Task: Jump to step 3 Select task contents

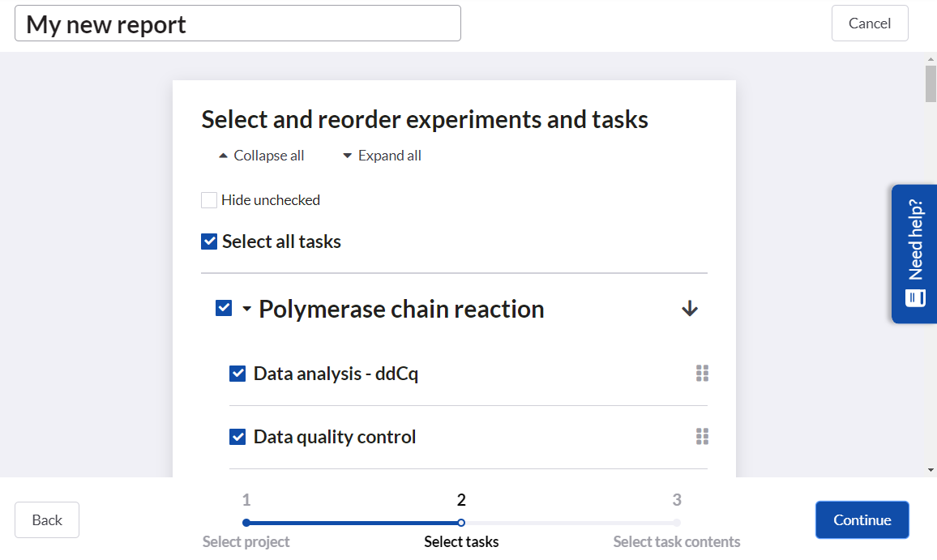Action: pyautogui.click(x=677, y=523)
